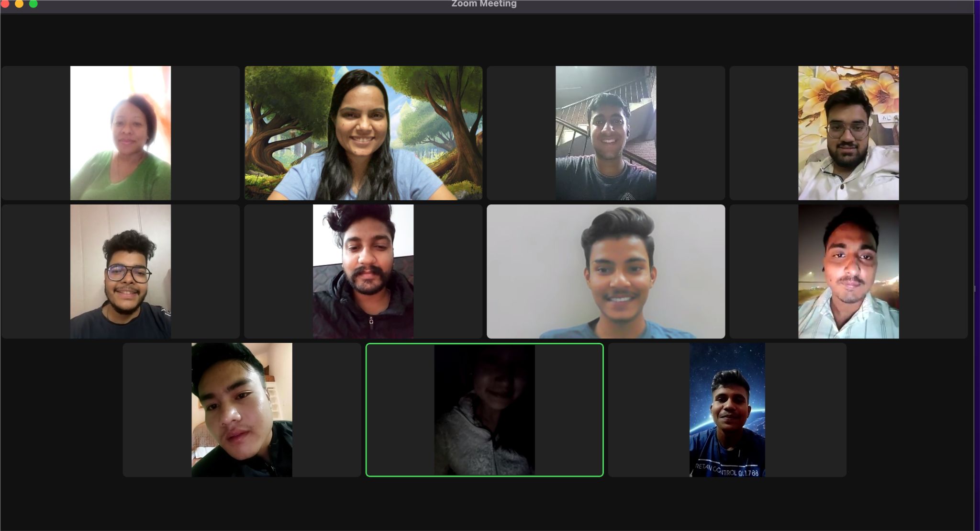Select the bearded man in black jacket tile
This screenshot has width=980, height=531.
pyautogui.click(x=364, y=271)
